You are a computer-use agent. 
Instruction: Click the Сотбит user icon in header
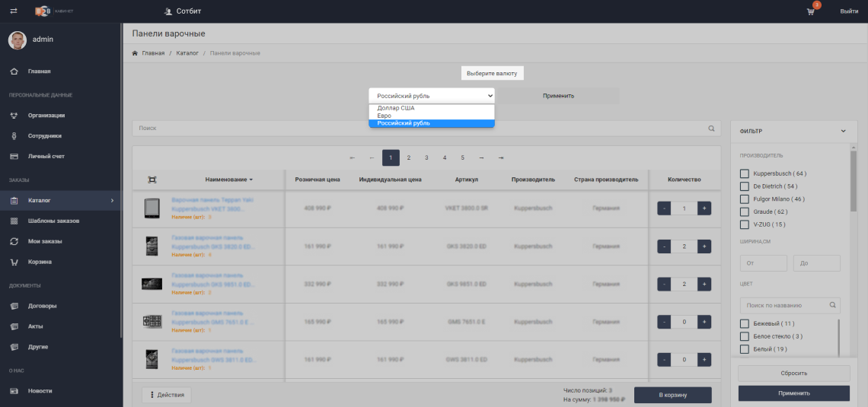coord(168,11)
